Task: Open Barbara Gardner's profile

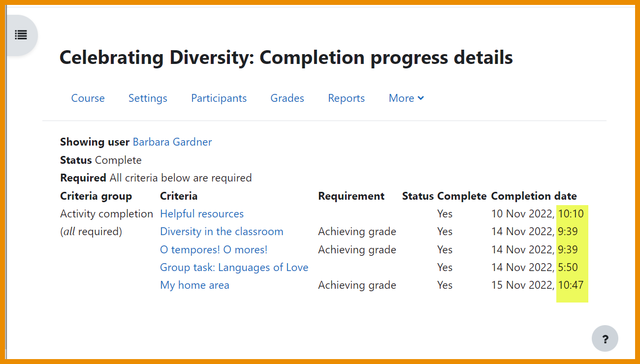Action: coord(172,142)
